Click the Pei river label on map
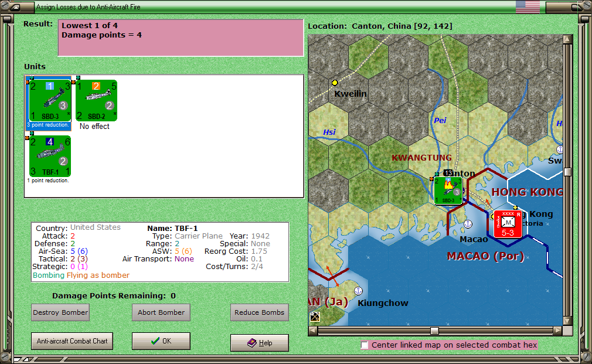The height and width of the screenshot is (364, 592). 440,120
